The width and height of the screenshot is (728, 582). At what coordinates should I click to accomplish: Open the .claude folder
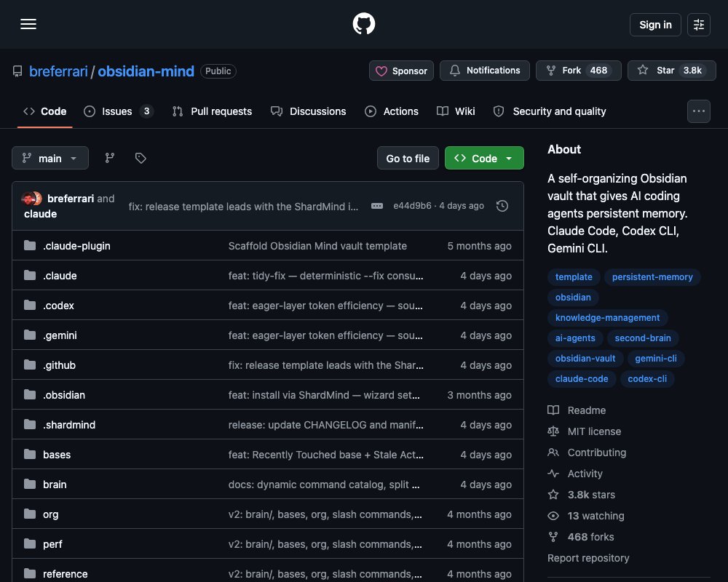[60, 276]
